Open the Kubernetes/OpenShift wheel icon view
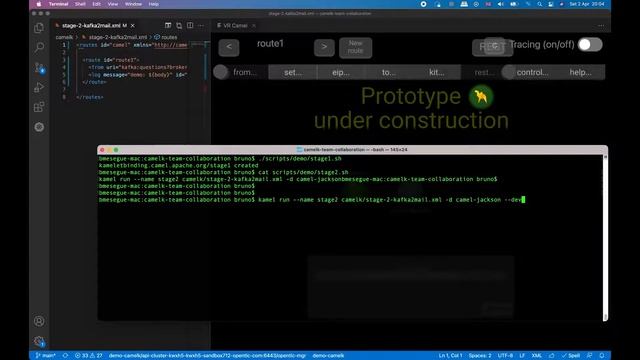640x360 pixels. pos(39,127)
